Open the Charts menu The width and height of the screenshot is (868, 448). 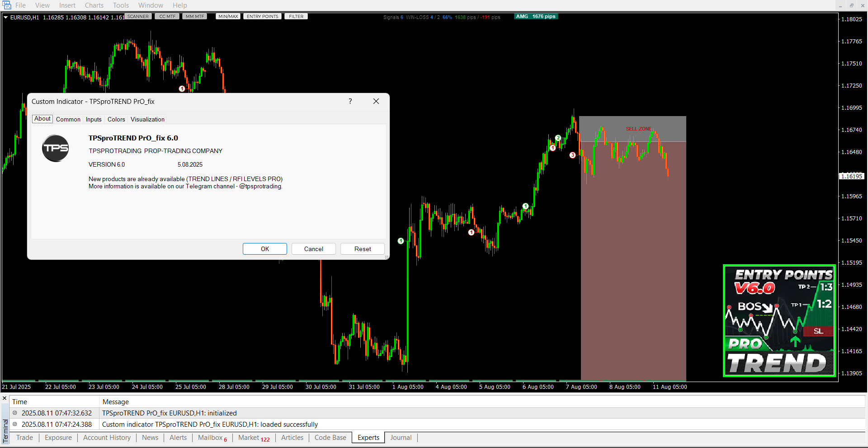[x=94, y=5]
